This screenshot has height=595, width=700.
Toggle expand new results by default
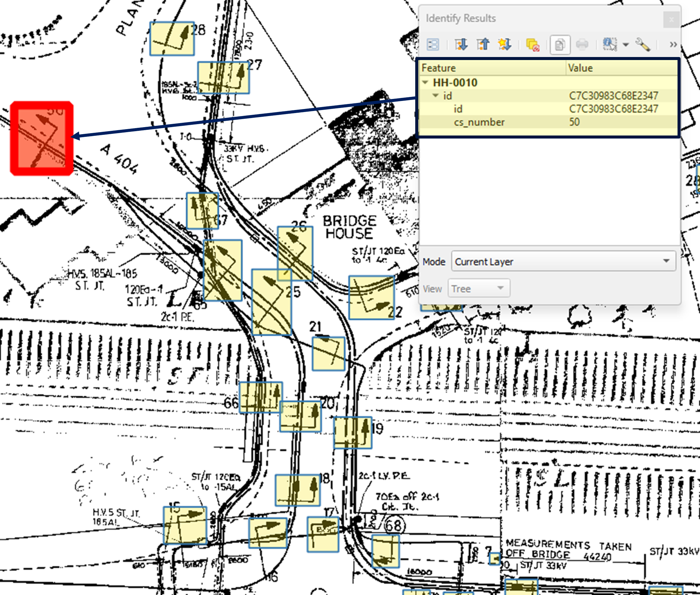pyautogui.click(x=504, y=45)
